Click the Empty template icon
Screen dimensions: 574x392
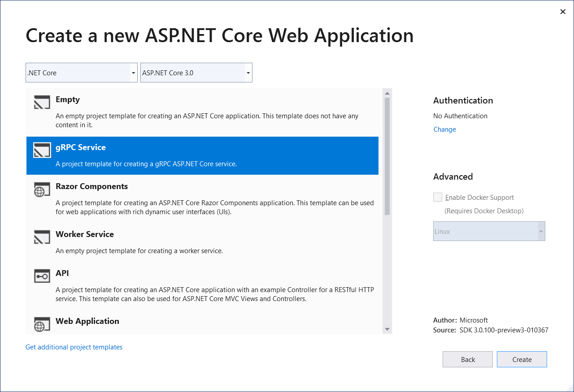pyautogui.click(x=42, y=103)
